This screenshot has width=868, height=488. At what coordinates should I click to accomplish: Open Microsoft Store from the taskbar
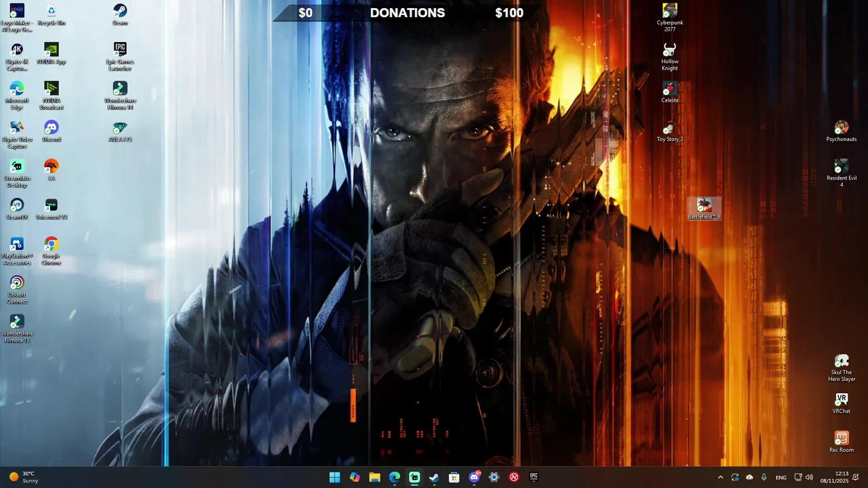coord(454,477)
